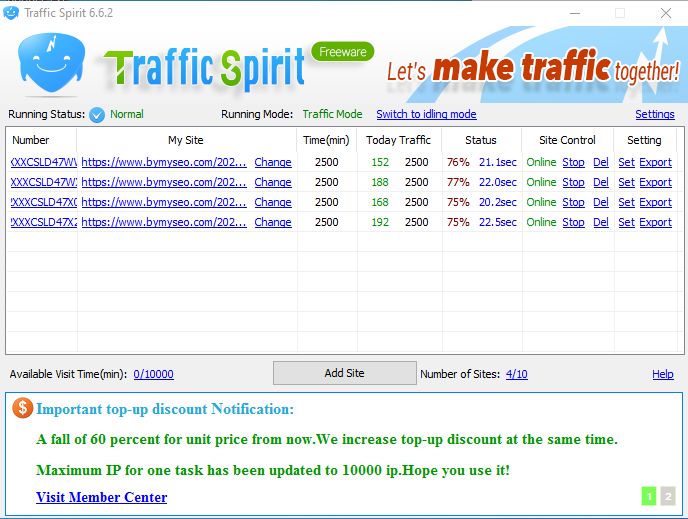Stop the site showing 22.5sec
688x519 pixels.
click(x=573, y=222)
